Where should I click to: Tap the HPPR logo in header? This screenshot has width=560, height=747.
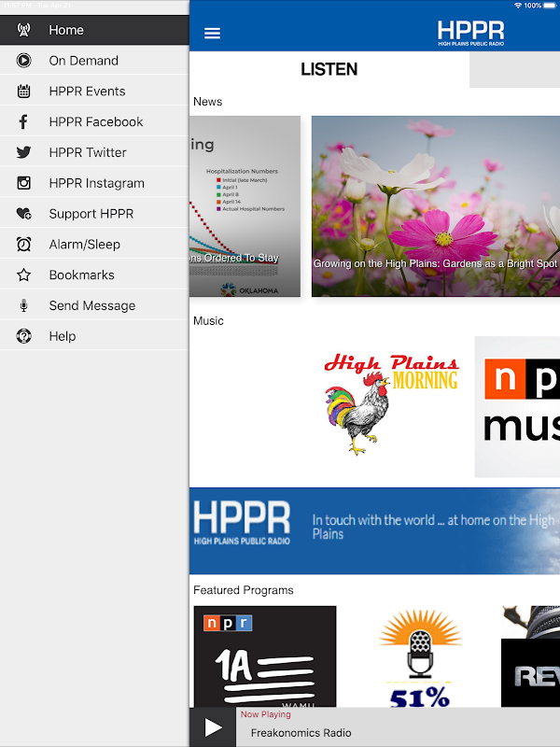pyautogui.click(x=470, y=33)
